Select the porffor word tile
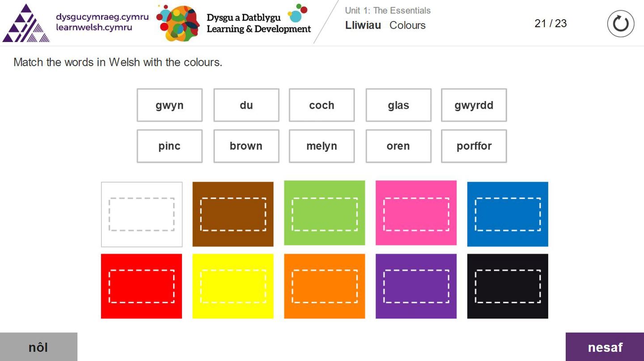This screenshot has width=644, height=361. pyautogui.click(x=474, y=146)
